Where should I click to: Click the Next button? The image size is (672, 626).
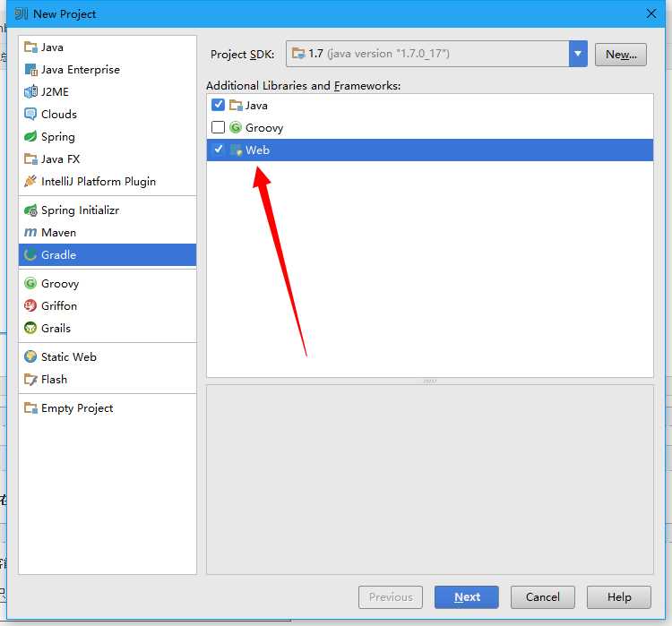pyautogui.click(x=466, y=596)
